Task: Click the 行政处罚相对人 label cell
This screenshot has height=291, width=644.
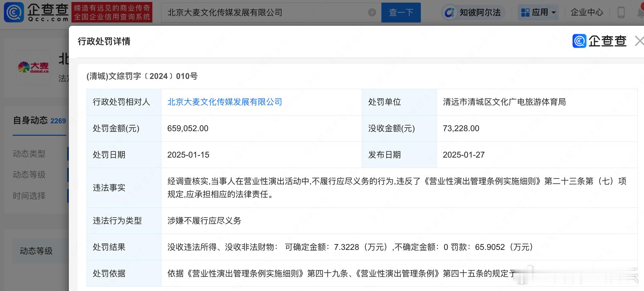Action: (x=124, y=102)
